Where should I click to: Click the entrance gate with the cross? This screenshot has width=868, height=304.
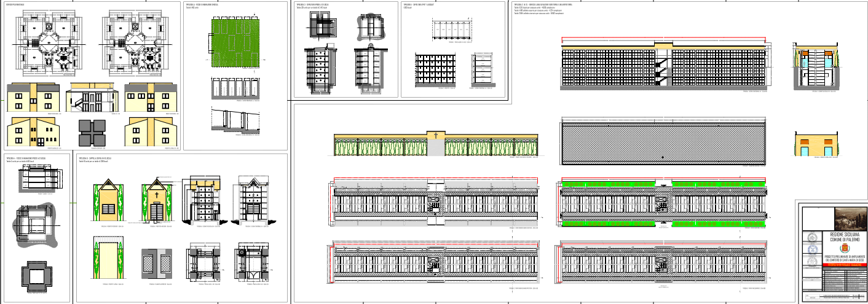click(436, 144)
